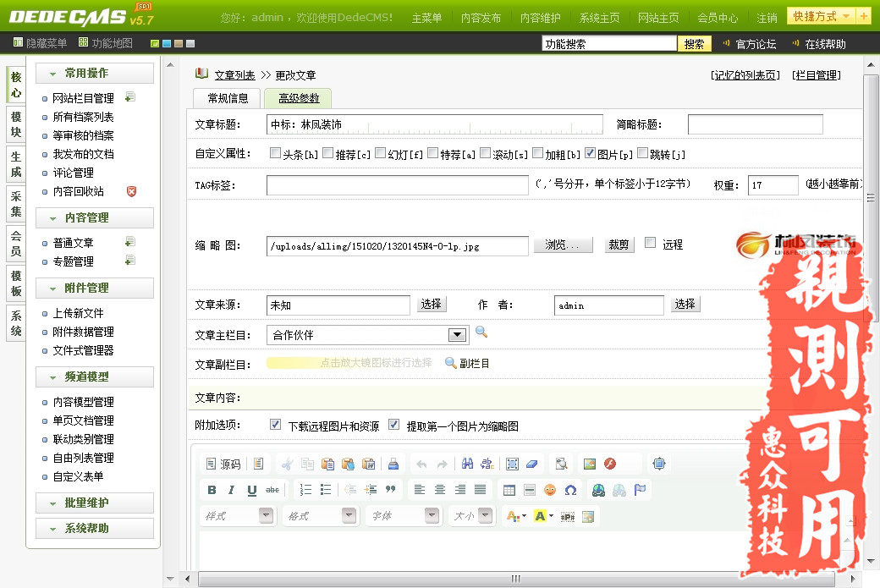
Task: Open the text color picker in editor
Action: tap(511, 515)
